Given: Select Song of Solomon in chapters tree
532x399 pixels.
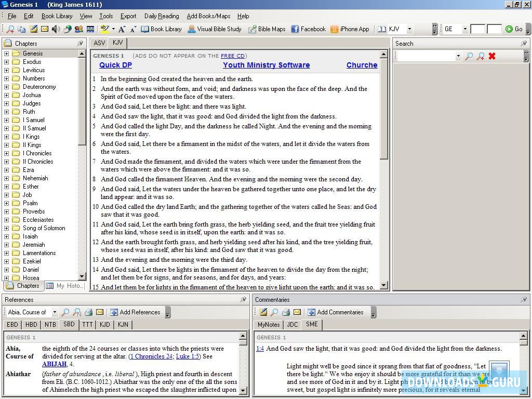Looking at the screenshot, I should (44, 228).
